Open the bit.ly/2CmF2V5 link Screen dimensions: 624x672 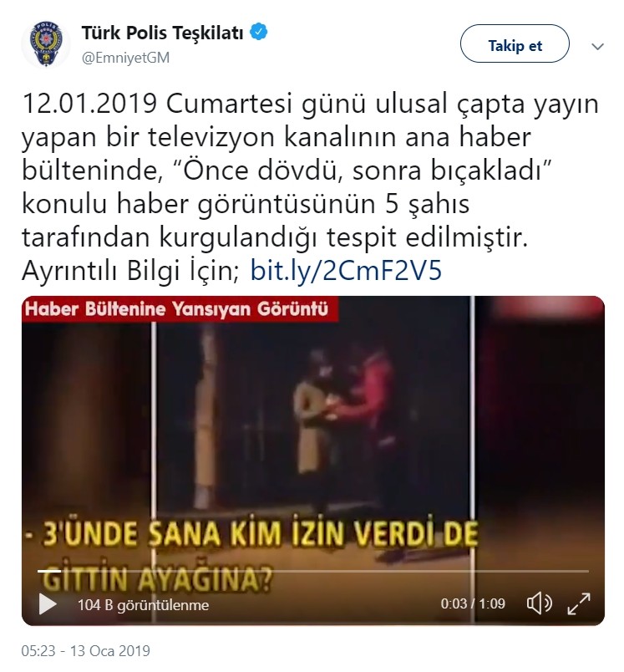pyautogui.click(x=346, y=271)
